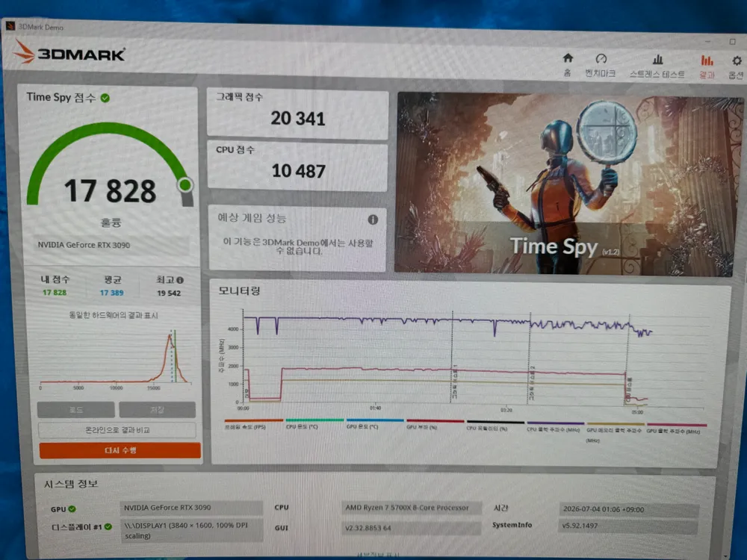
Task: Click the CPU score 10 487
Action: [x=298, y=171]
